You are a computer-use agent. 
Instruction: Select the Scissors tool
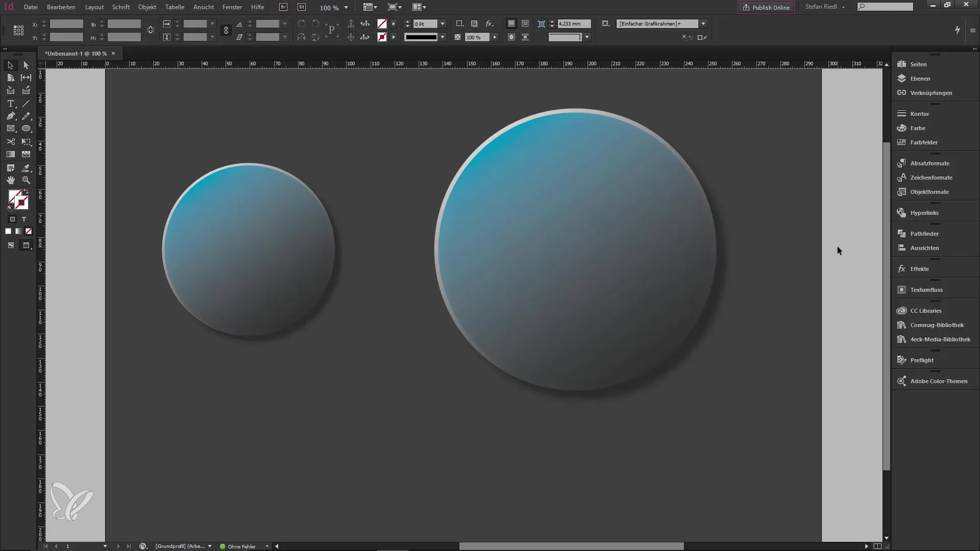click(10, 142)
